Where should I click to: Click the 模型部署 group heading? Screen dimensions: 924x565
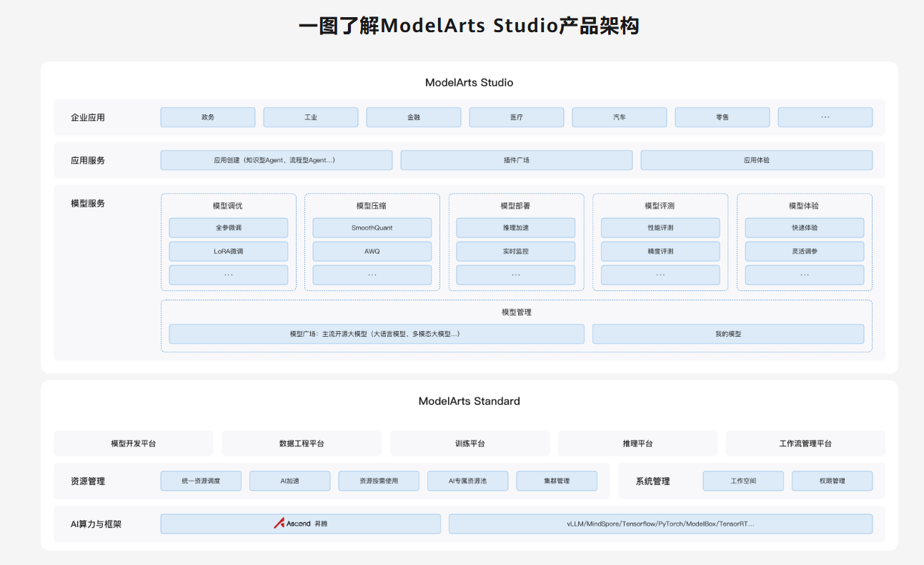click(516, 205)
